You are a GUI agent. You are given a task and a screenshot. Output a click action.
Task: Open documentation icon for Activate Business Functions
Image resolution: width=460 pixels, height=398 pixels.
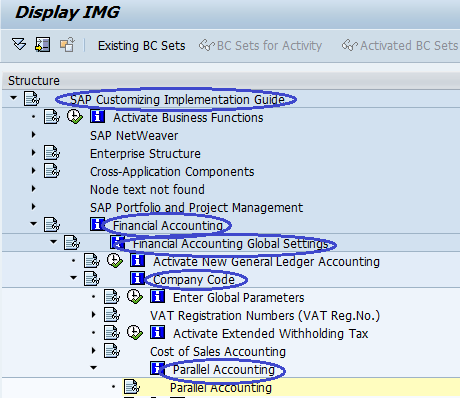tap(52, 117)
